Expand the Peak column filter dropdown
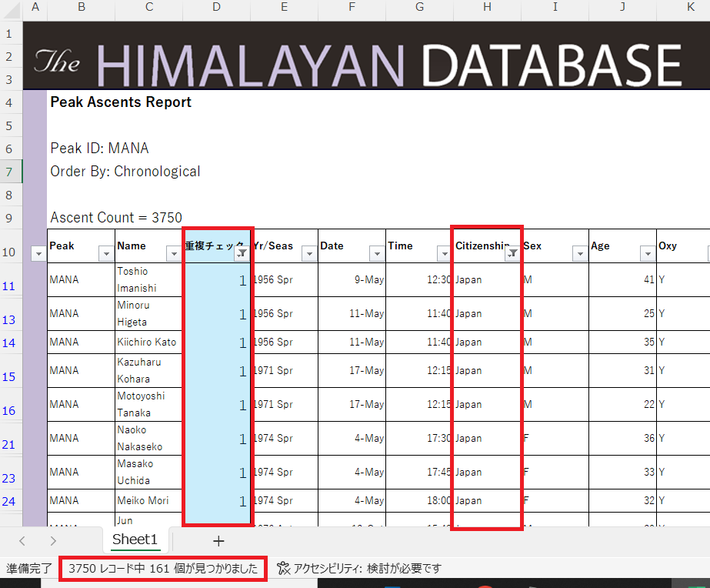This screenshot has height=588, width=710. (106, 253)
